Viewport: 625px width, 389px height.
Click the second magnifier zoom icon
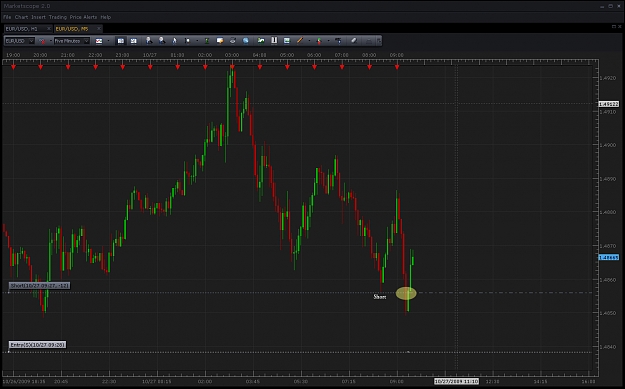click(x=162, y=41)
